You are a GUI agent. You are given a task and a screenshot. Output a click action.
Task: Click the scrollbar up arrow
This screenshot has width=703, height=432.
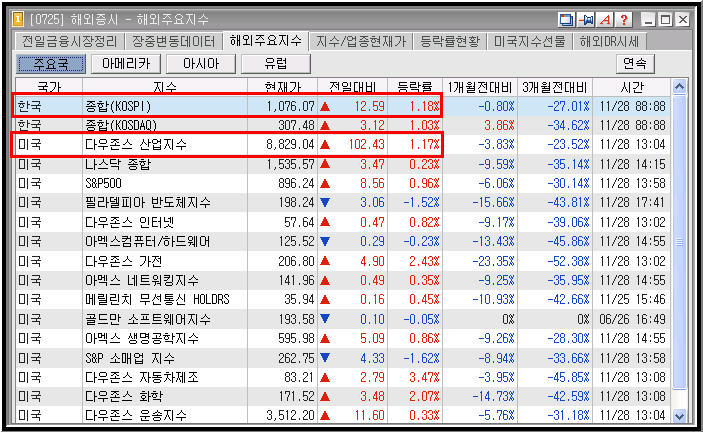coord(680,86)
